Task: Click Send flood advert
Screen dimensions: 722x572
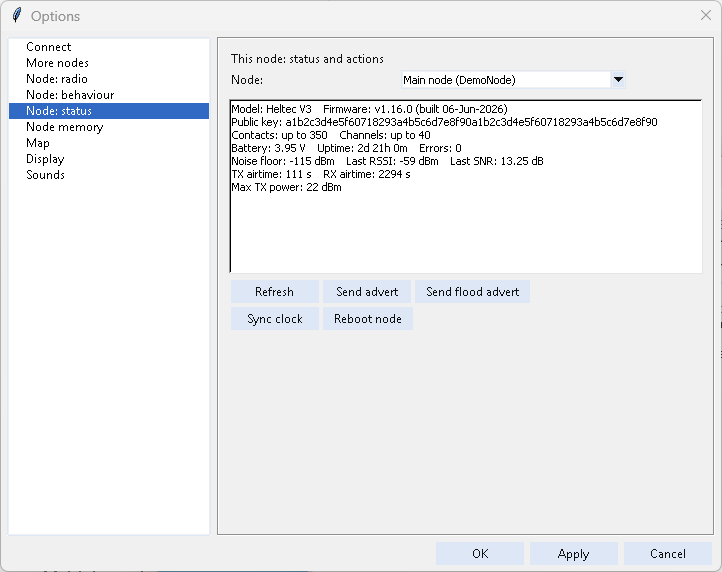Action: 472,292
